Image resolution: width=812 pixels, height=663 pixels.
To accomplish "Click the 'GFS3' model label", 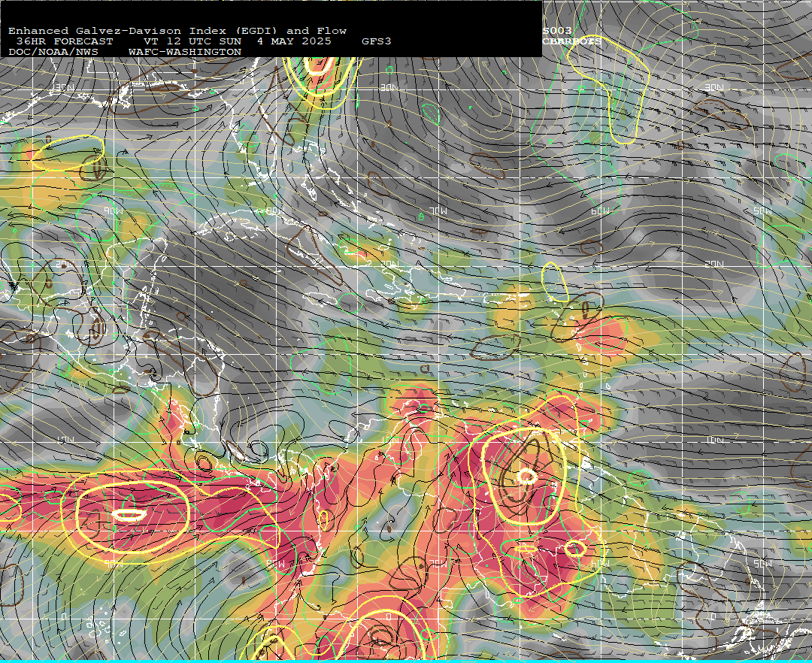I will (x=377, y=41).
